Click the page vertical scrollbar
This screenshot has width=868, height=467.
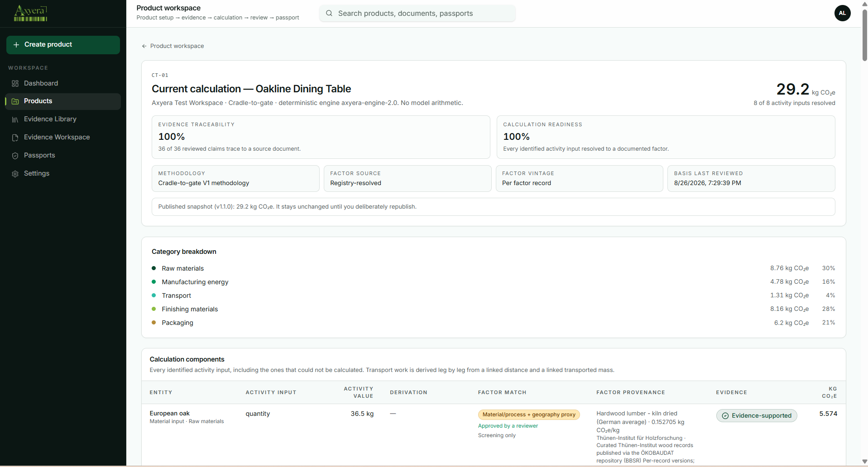[x=864, y=36]
